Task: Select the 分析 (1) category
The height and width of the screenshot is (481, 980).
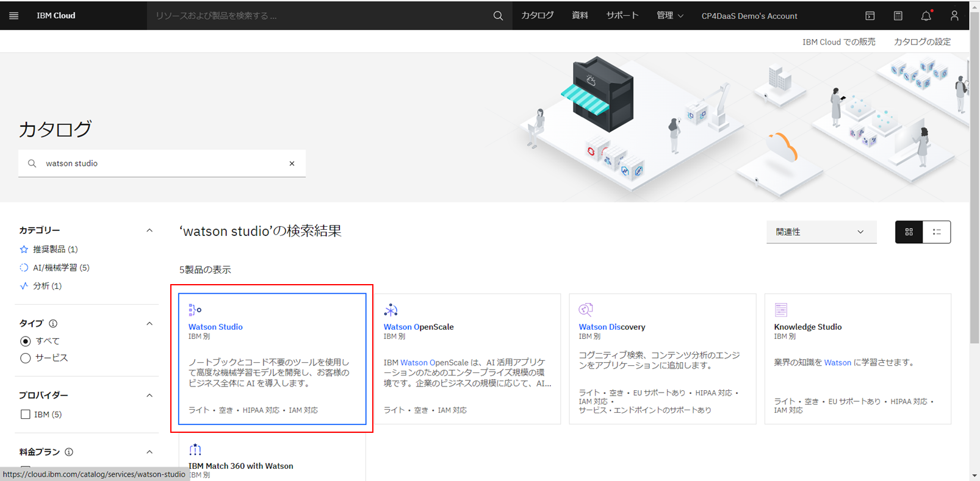Action: point(47,286)
